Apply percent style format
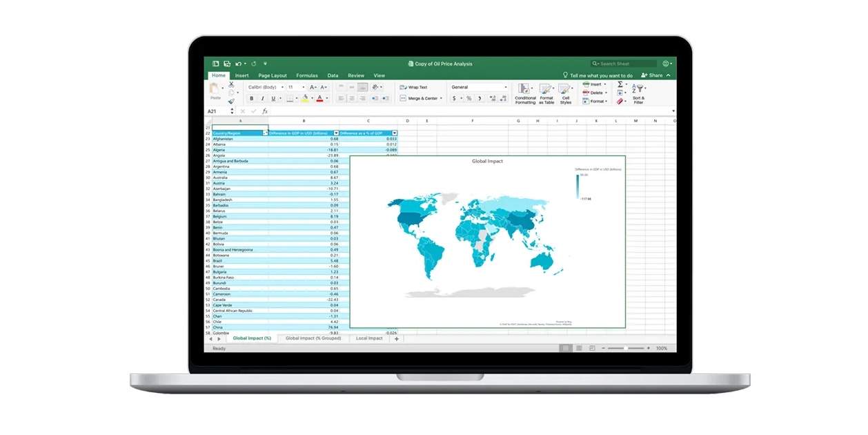This screenshot has height=435, width=868. 469,99
